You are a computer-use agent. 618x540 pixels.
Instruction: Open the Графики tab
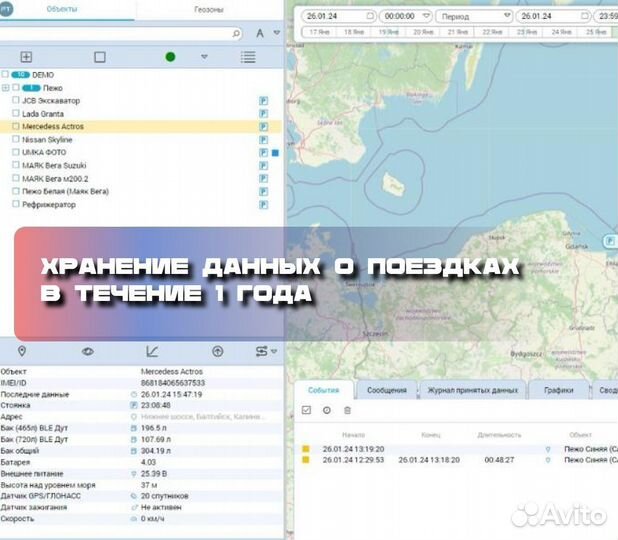point(558,390)
